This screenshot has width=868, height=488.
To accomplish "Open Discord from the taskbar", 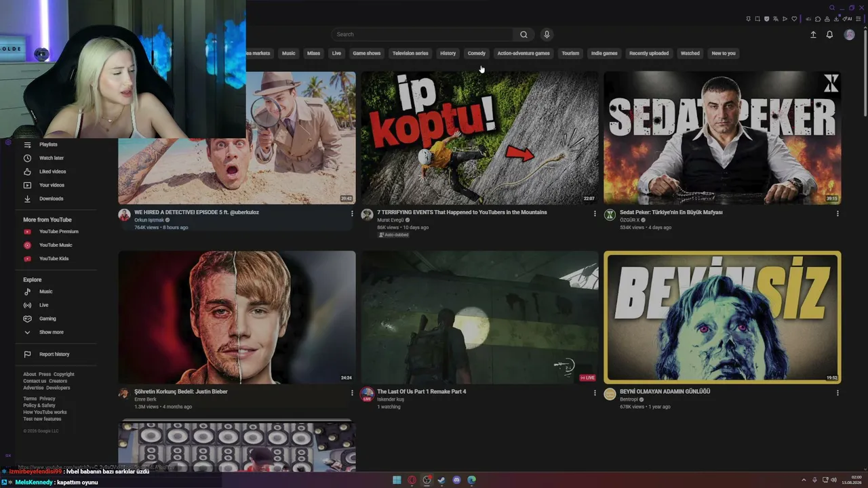I will 456,481.
